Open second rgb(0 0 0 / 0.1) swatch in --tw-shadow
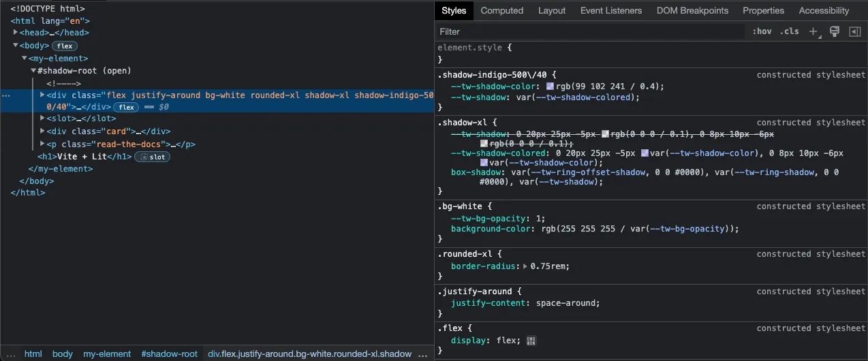868x361 pixels. pyautogui.click(x=484, y=144)
